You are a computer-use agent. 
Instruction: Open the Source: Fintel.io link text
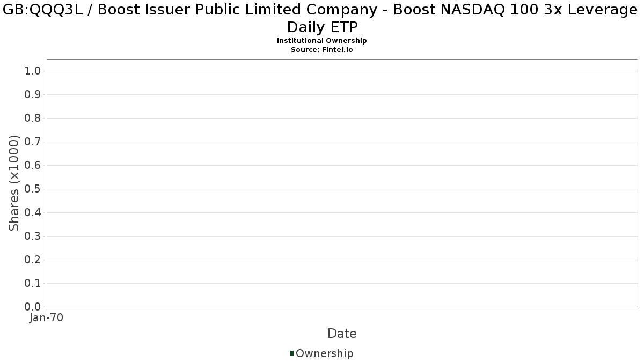click(x=322, y=49)
